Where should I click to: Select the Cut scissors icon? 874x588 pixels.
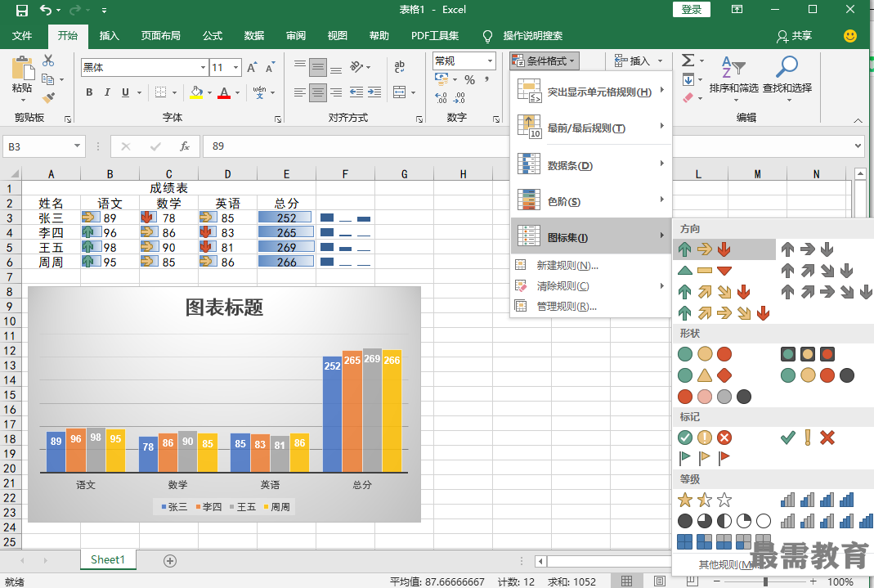click(x=48, y=61)
